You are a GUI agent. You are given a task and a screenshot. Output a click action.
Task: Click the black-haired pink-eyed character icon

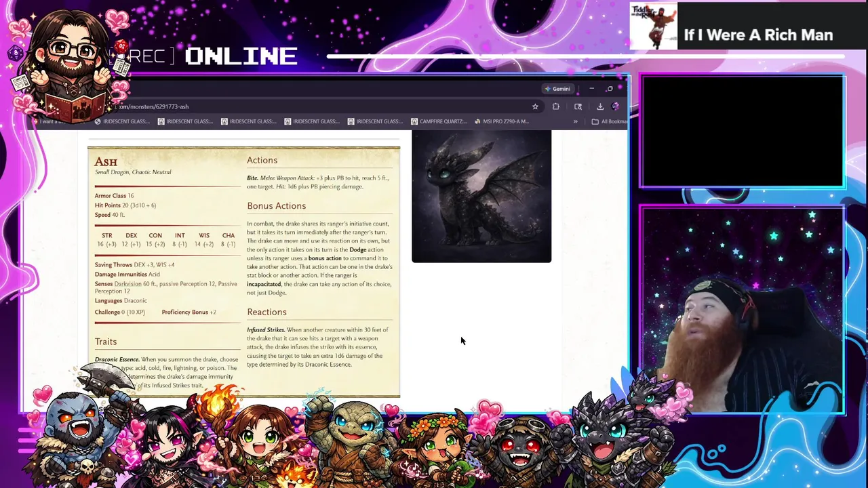(x=163, y=444)
